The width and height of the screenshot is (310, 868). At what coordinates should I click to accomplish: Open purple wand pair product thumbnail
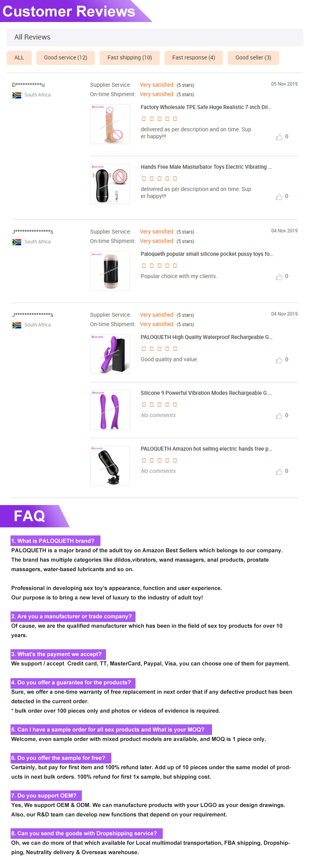pyautogui.click(x=110, y=410)
